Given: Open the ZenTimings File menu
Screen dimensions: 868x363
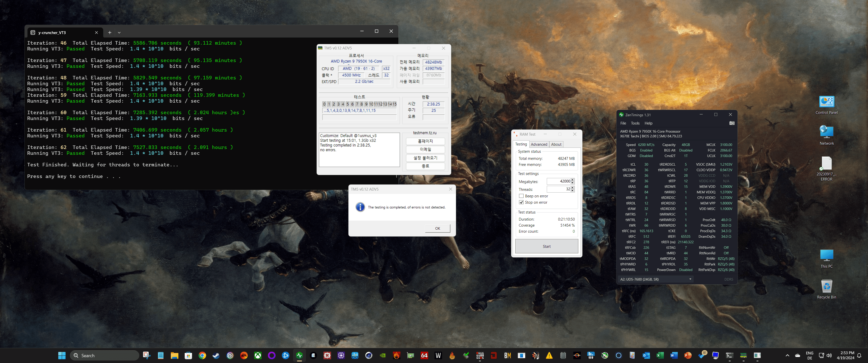Looking at the screenshot, I should tap(623, 123).
